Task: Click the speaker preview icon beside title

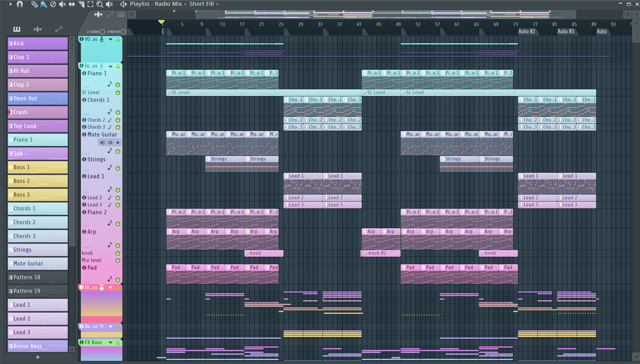Action: (123, 4)
